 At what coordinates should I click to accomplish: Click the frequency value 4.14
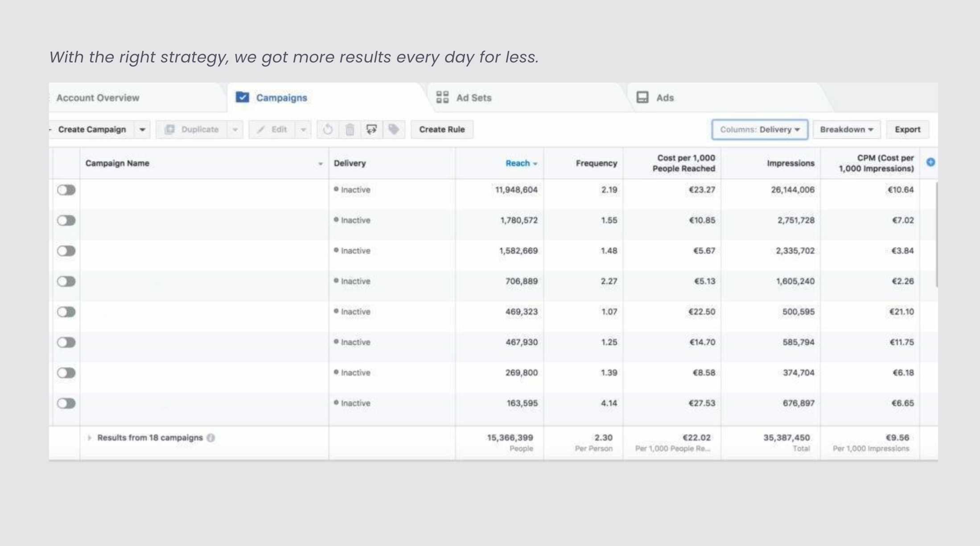(x=609, y=403)
